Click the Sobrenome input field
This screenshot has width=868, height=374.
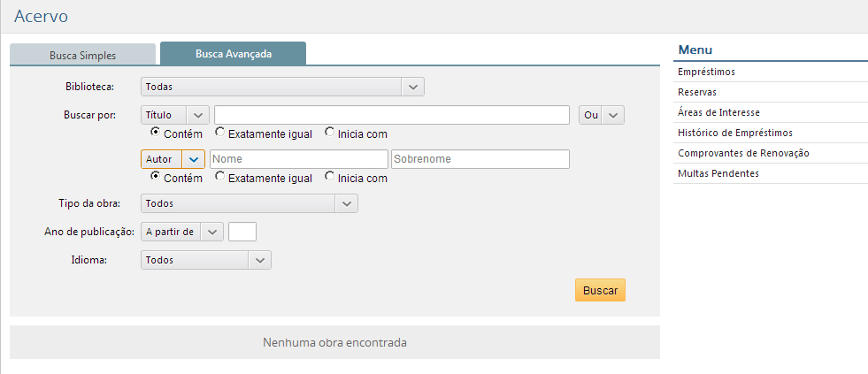click(x=480, y=159)
